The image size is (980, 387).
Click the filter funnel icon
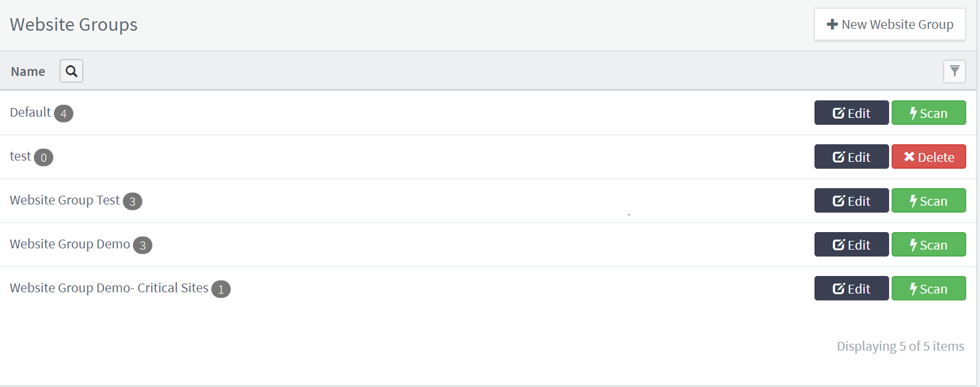pos(954,71)
